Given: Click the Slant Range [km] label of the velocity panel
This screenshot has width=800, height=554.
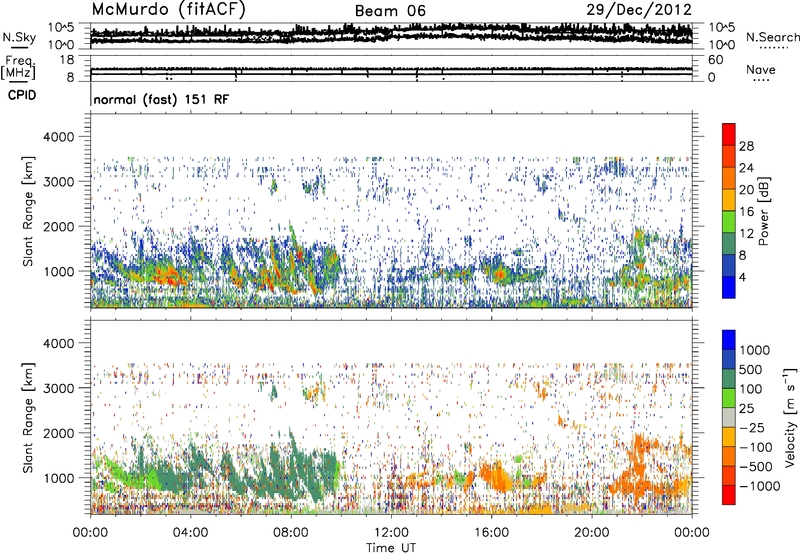Looking at the screenshot, I should [x=28, y=417].
